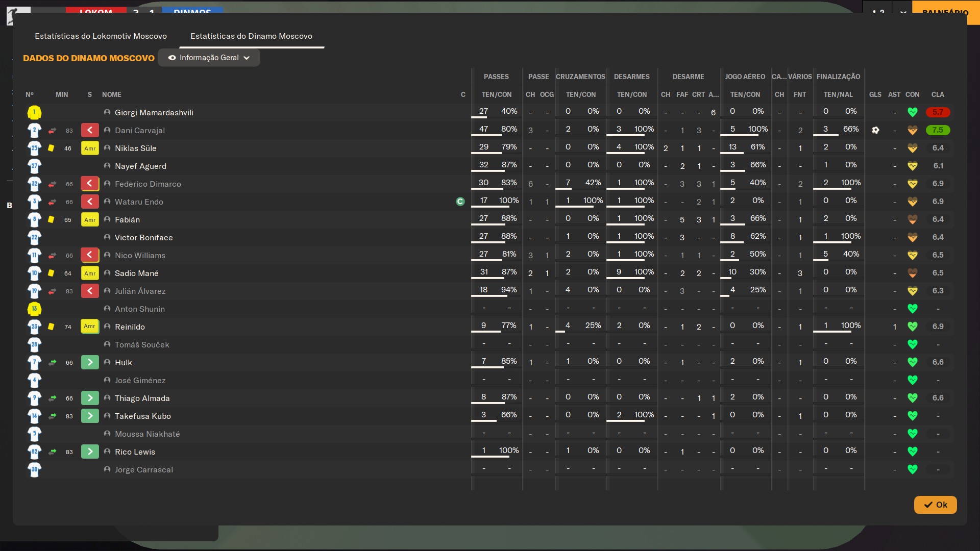Click the Amr caution badge for Fabián
980x551 pixels.
90,219
